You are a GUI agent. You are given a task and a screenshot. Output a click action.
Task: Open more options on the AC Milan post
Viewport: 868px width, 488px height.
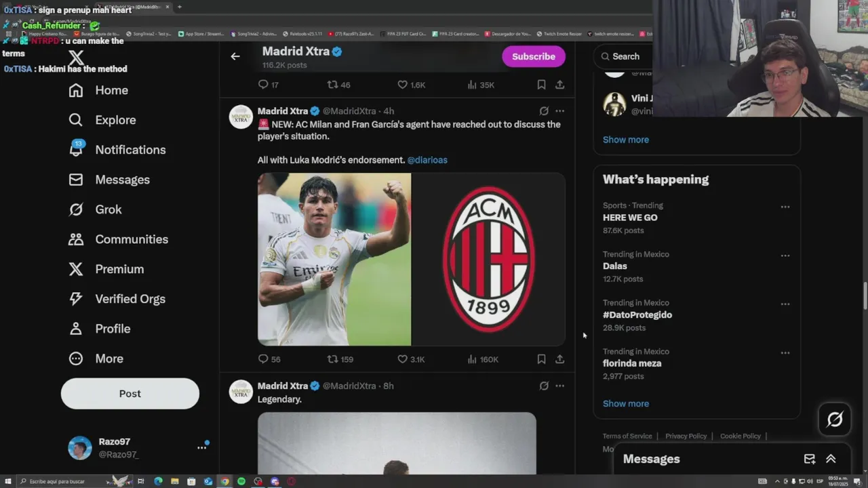pos(559,111)
